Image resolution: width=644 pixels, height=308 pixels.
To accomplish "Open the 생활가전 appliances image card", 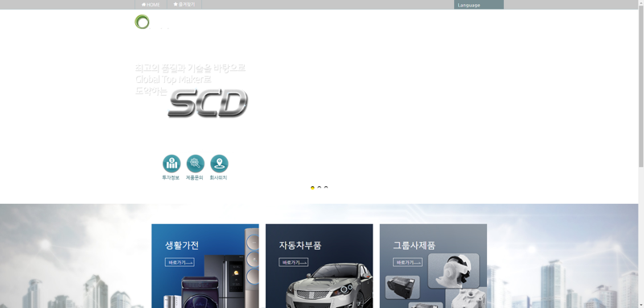I will tap(205, 266).
